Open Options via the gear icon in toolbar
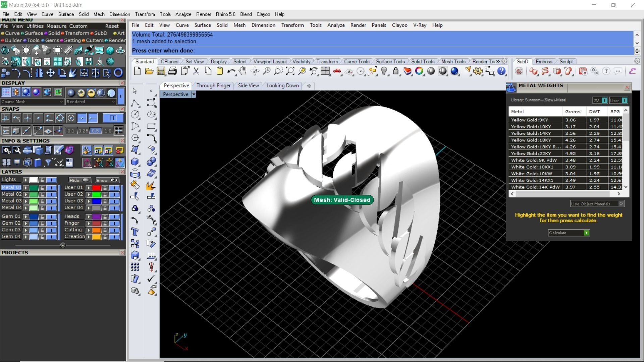 (x=478, y=71)
